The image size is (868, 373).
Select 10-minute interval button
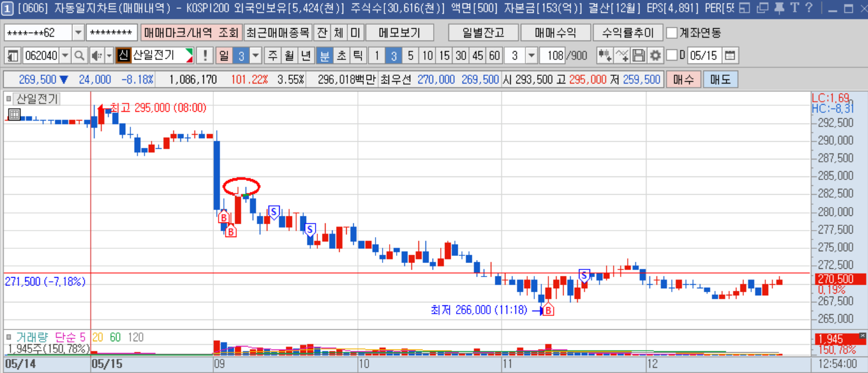427,56
